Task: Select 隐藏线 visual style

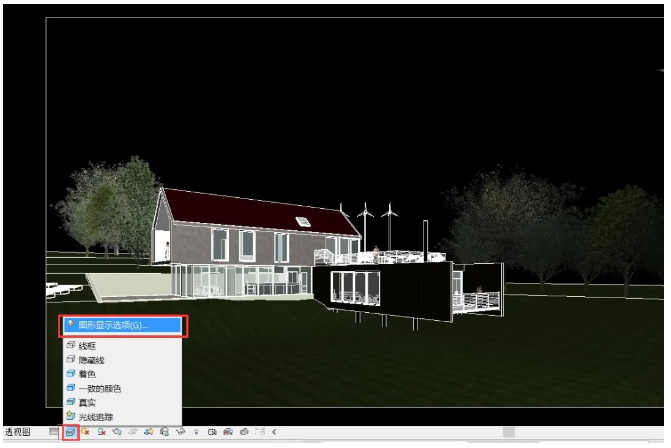Action: (123, 360)
